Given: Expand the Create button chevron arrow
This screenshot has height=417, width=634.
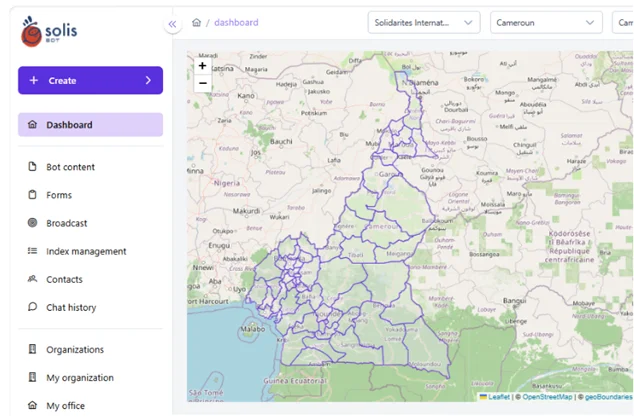Looking at the screenshot, I should pyautogui.click(x=148, y=80).
